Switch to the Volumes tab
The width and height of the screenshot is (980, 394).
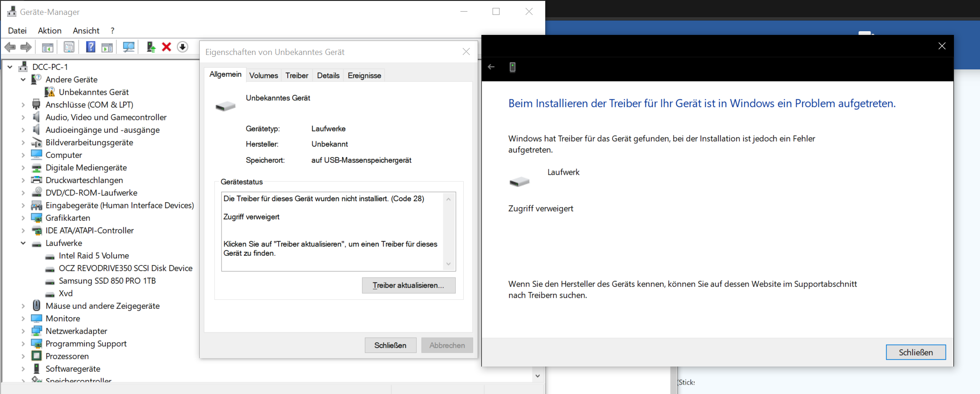(264, 75)
